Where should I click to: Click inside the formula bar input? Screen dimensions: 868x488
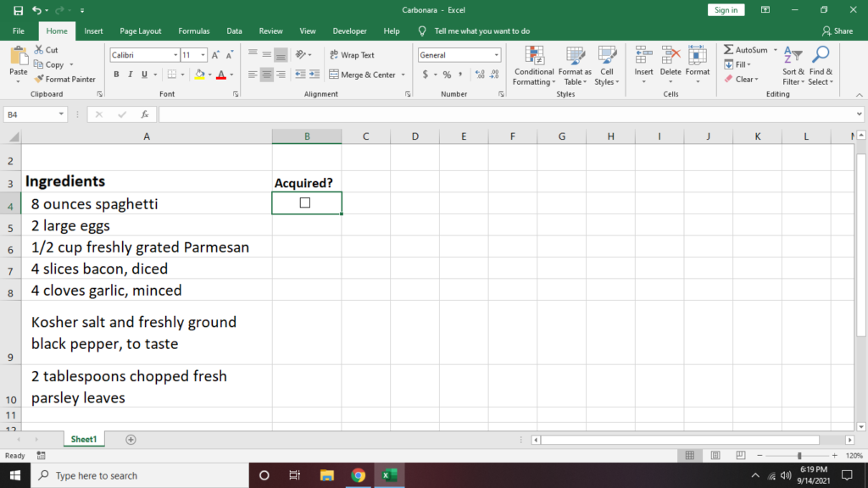[x=509, y=114]
